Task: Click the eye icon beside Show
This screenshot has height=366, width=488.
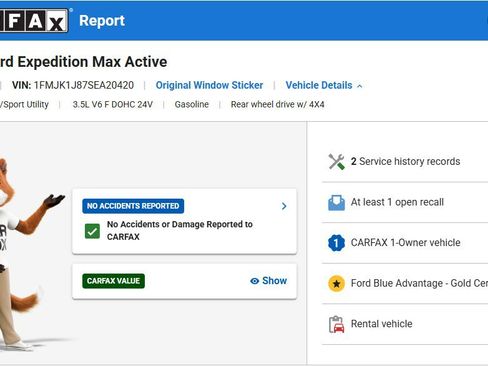Action: click(x=254, y=281)
